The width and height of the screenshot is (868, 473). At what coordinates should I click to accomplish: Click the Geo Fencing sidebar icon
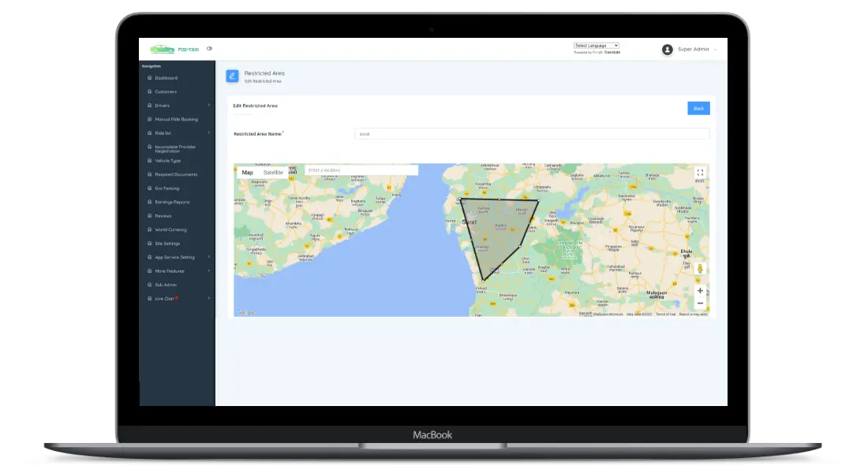click(149, 188)
